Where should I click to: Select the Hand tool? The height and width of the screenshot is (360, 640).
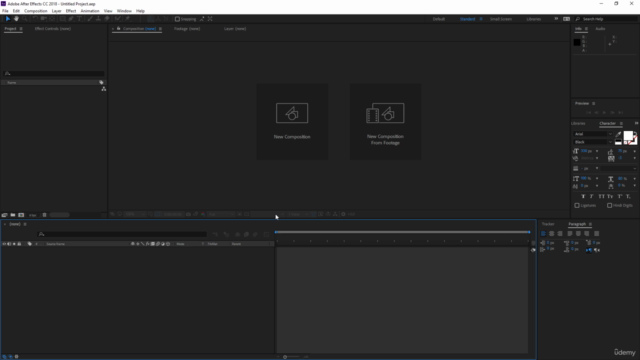[16, 19]
